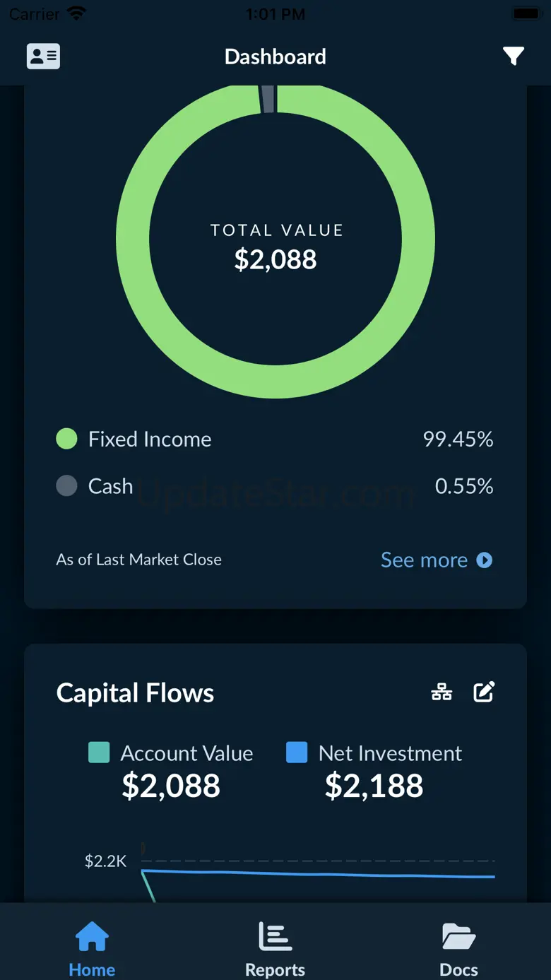This screenshot has height=980, width=551.
Task: Open the profile card icon
Action: [43, 57]
